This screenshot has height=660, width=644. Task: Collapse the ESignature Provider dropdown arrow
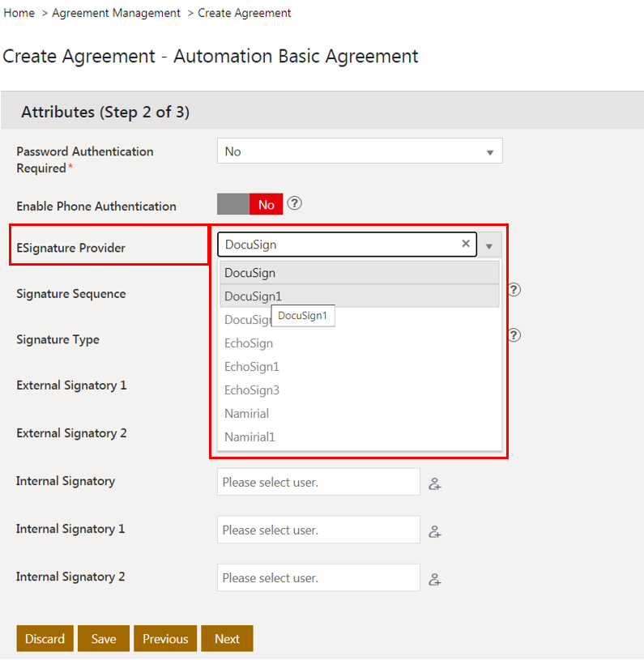coord(489,245)
